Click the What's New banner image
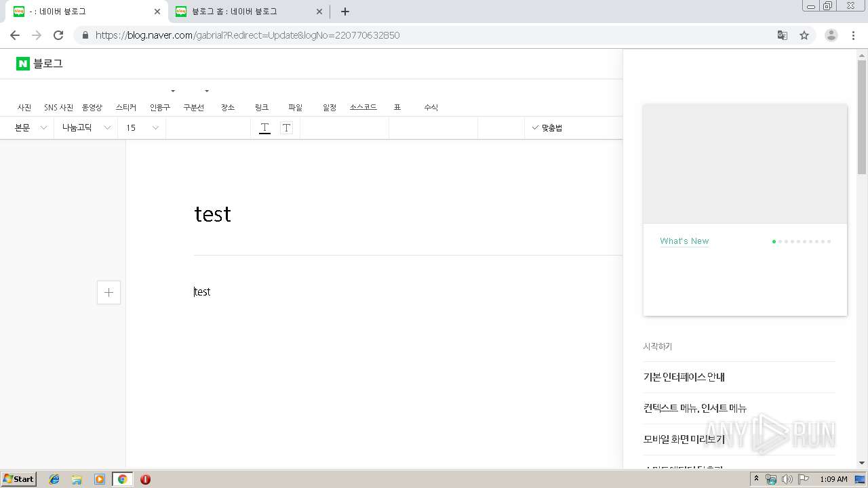Screen dimensions: 868x488 (745, 164)
